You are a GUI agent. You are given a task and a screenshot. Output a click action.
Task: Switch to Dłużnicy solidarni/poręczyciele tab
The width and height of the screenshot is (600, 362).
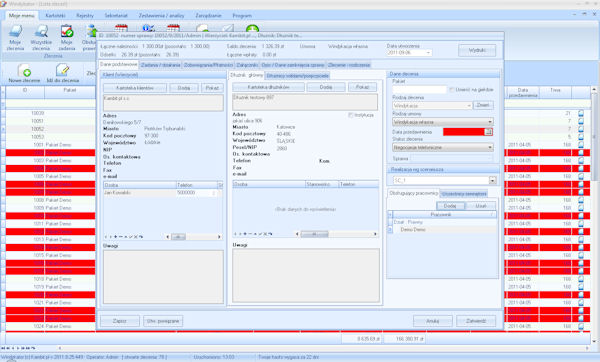click(x=297, y=76)
